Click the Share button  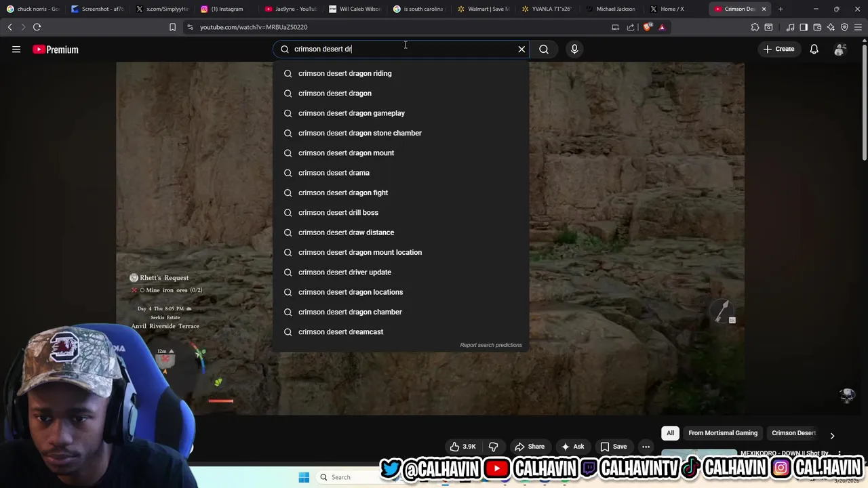point(530,447)
